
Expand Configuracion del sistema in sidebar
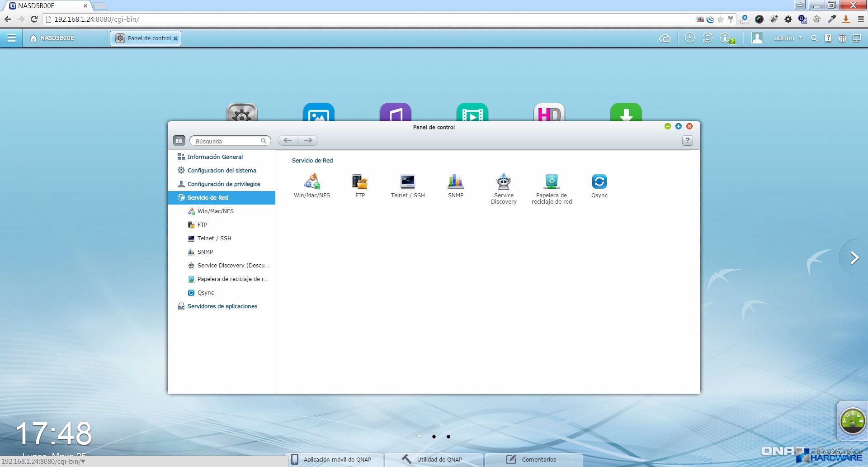[222, 171]
